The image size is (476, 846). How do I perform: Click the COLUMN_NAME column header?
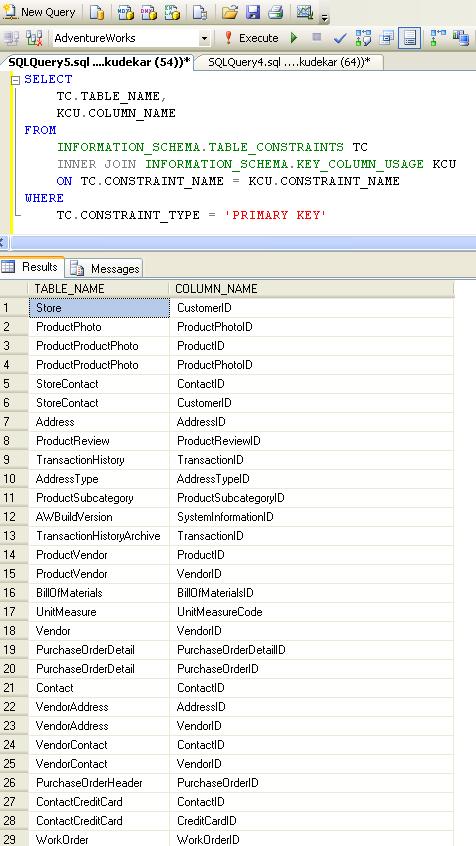click(311, 289)
